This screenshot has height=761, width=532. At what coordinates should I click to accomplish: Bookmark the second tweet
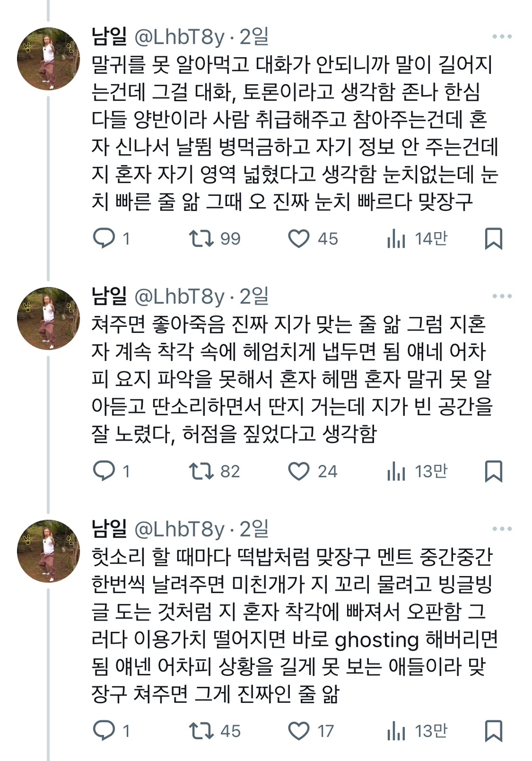point(493,471)
